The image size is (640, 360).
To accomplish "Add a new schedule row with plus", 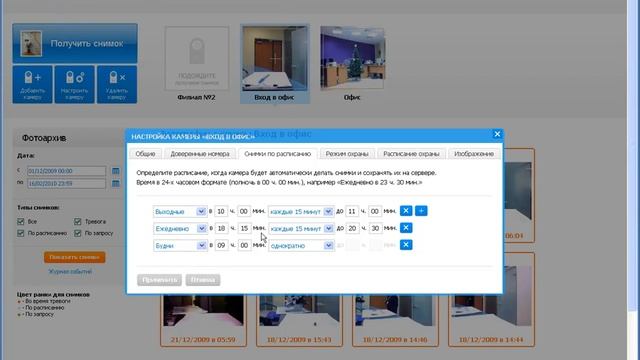I will click(421, 211).
